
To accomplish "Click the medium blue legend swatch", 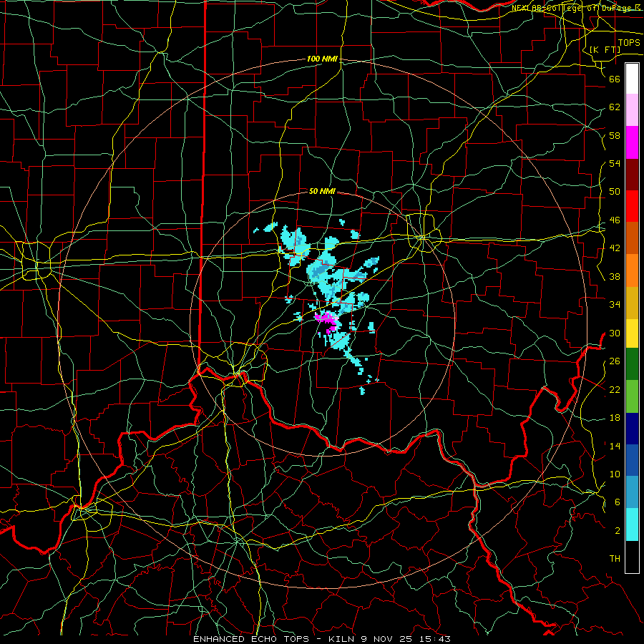I will click(632, 460).
